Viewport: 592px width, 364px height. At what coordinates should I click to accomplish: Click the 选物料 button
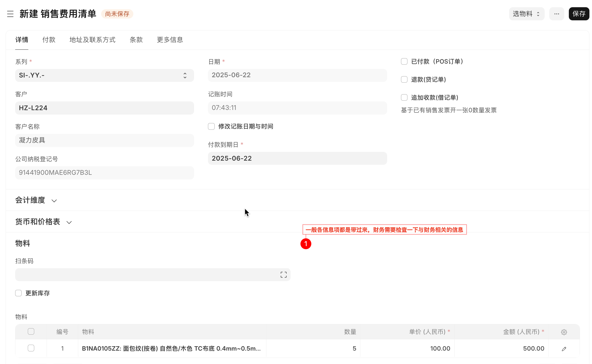526,14
